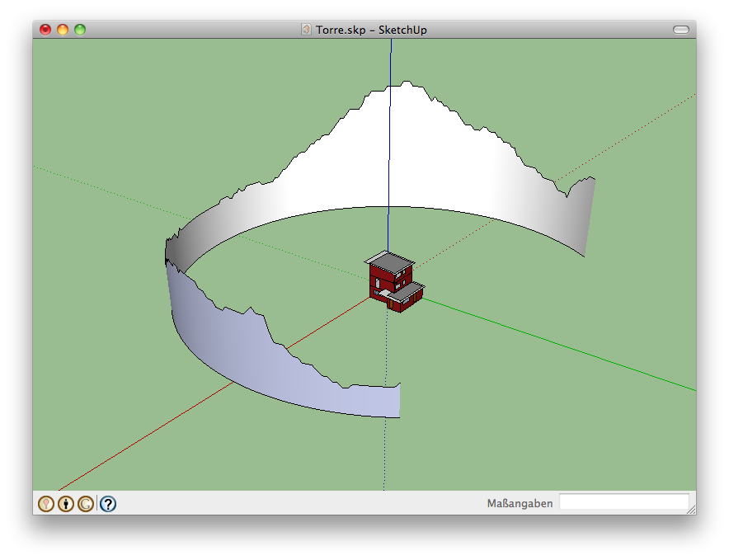Toggle toolbar visibility with the pill button
Viewport: 729px width, 560px height.
pos(680,30)
